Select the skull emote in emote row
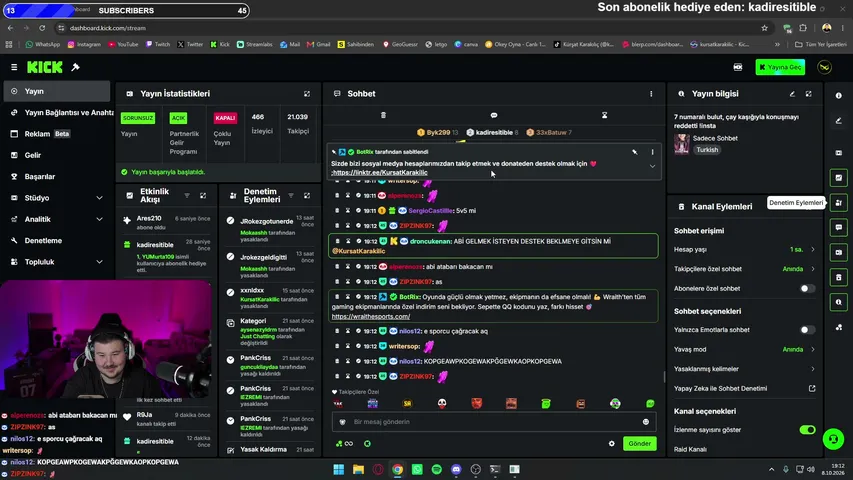 pyautogui.click(x=442, y=403)
